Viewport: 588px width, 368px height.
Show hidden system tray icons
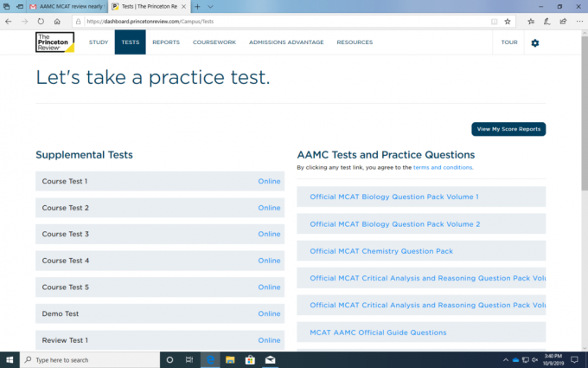pyautogui.click(x=506, y=359)
